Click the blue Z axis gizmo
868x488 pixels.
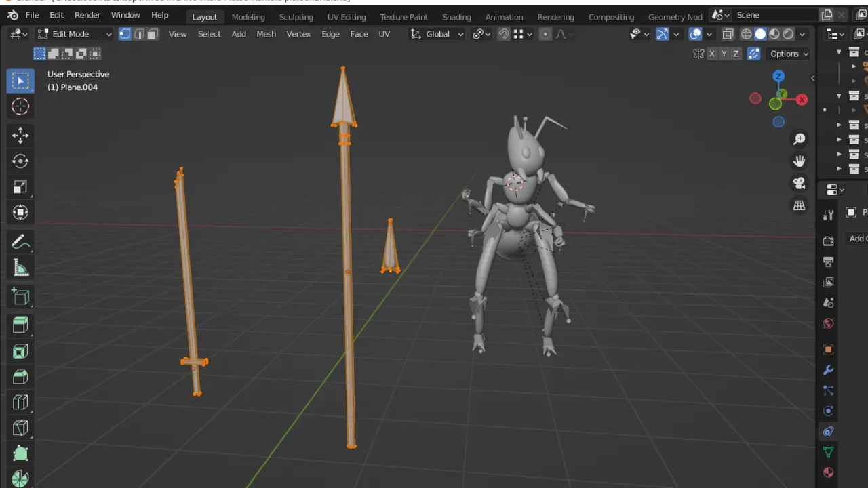coord(778,76)
